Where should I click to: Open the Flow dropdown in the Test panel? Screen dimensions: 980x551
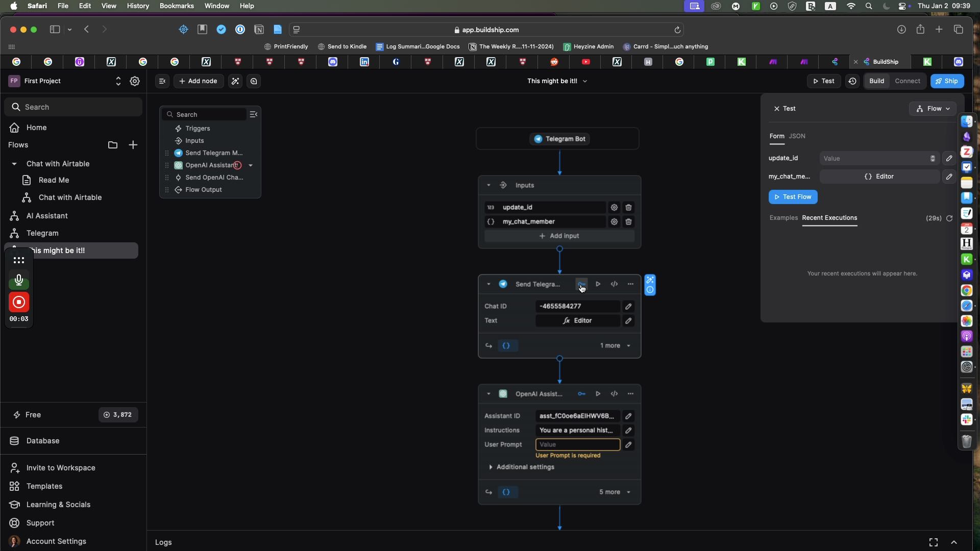[x=933, y=108]
